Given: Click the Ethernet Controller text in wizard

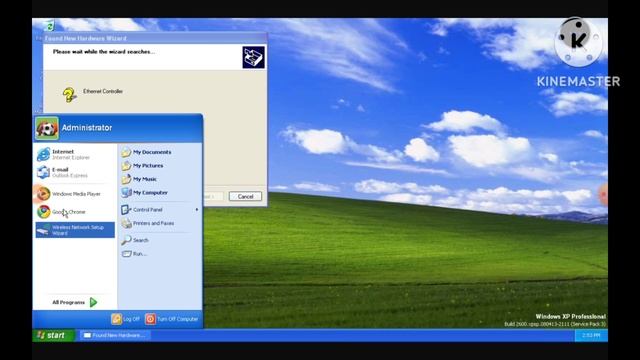Looking at the screenshot, I should [103, 91].
